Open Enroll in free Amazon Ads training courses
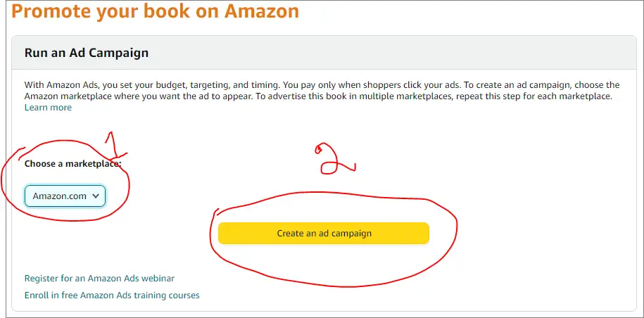This screenshot has height=318, width=644. [x=112, y=295]
